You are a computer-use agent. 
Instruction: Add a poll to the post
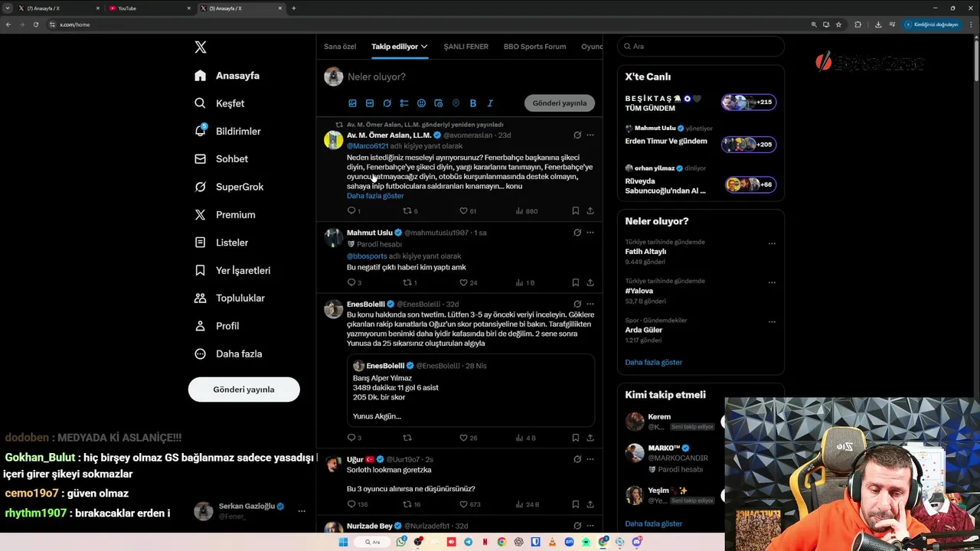click(404, 103)
